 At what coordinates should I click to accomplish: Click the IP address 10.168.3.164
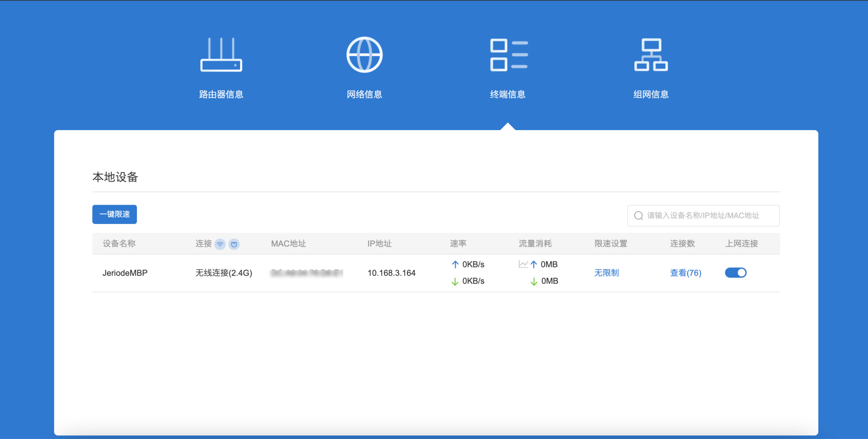coord(391,273)
